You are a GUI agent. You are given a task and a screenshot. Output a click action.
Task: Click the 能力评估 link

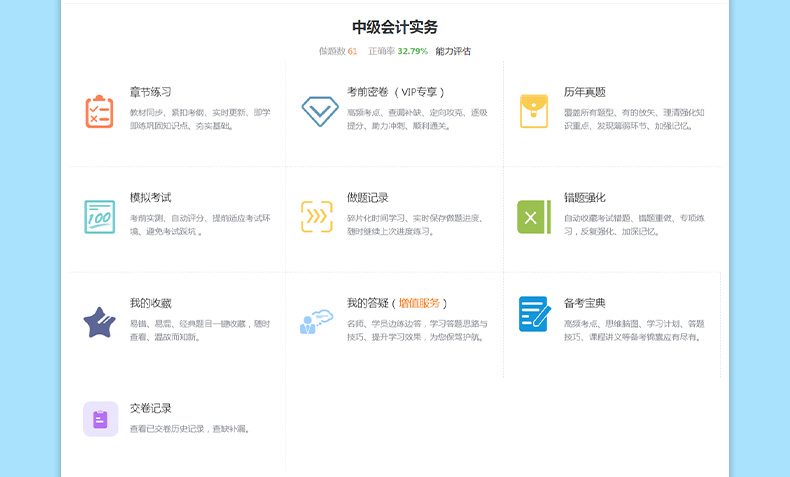453,51
